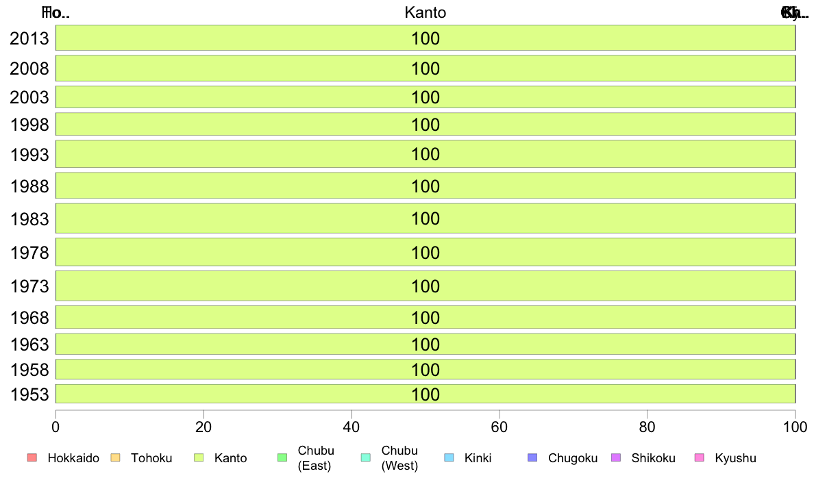Click the Chugoku blue legend swatch
The image size is (814, 504).
pos(532,457)
